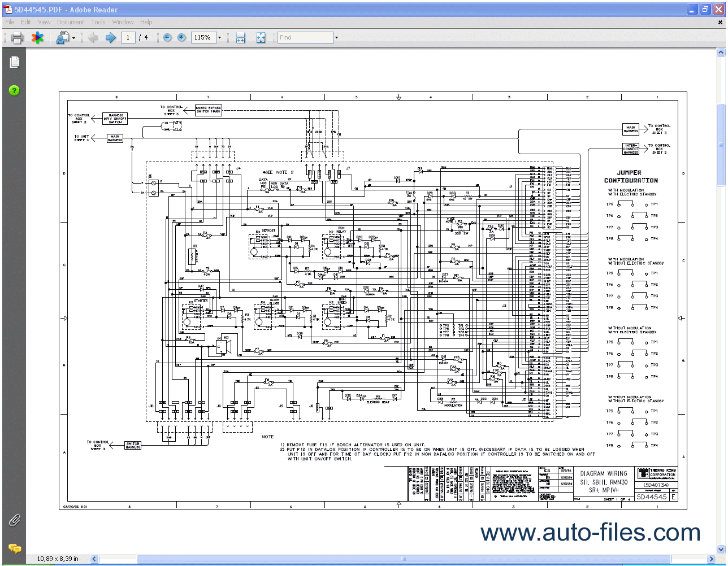This screenshot has width=728, height=566.
Task: Go to the next page using blue arrow
Action: (x=111, y=38)
